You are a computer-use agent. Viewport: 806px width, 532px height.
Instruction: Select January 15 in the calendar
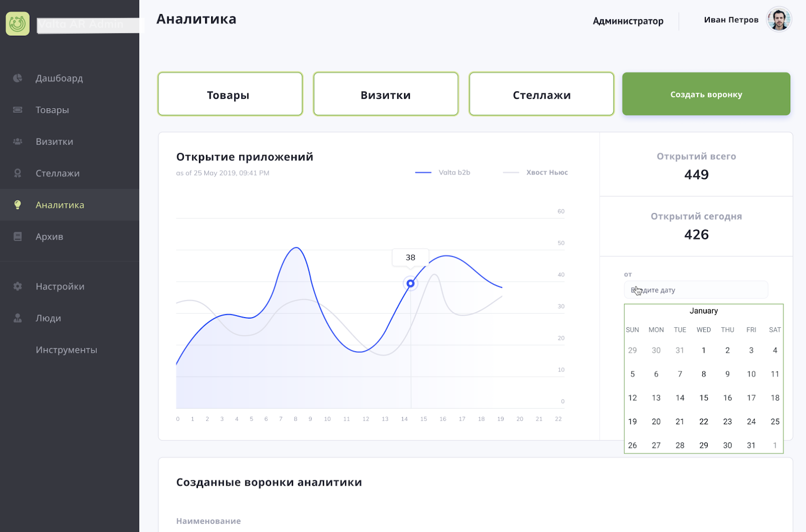click(704, 398)
